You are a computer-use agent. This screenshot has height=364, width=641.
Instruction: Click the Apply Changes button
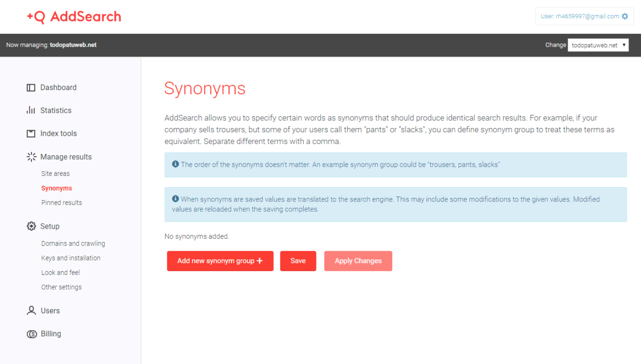pos(358,261)
